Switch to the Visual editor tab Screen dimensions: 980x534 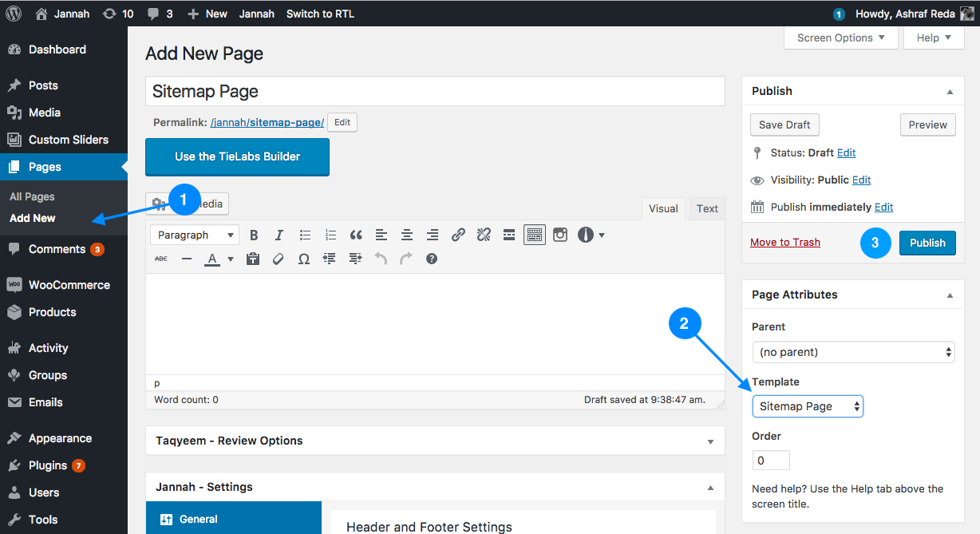(x=663, y=208)
